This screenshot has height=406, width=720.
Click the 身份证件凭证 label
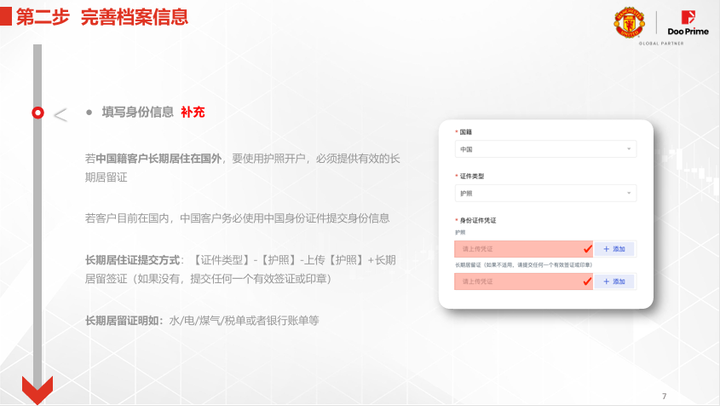(x=478, y=220)
